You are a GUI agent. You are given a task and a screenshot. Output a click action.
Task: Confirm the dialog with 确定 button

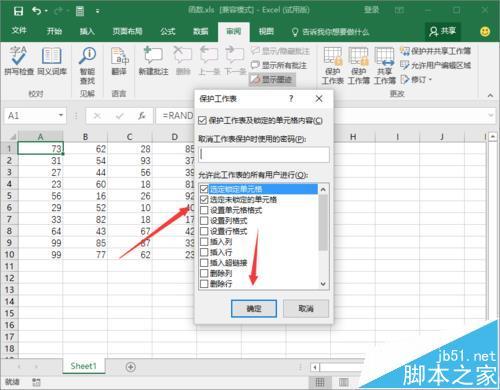(254, 309)
